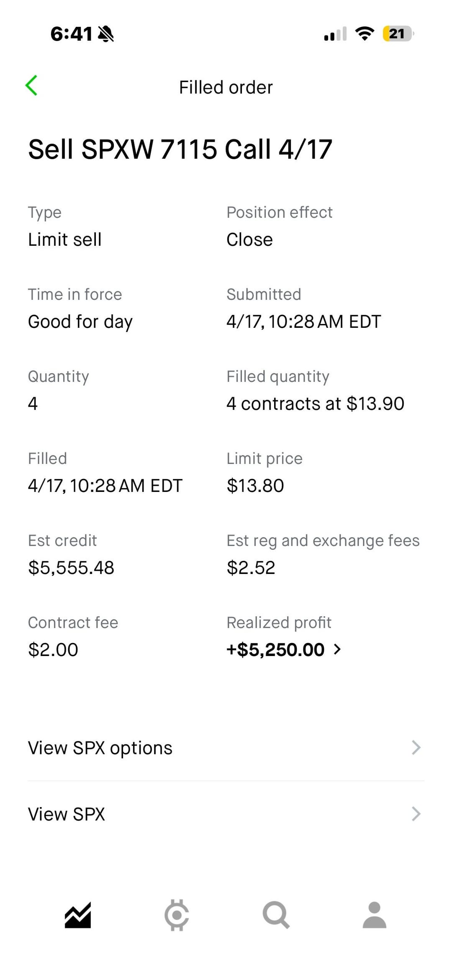
Task: Tap the battery level indicator
Action: tap(398, 33)
